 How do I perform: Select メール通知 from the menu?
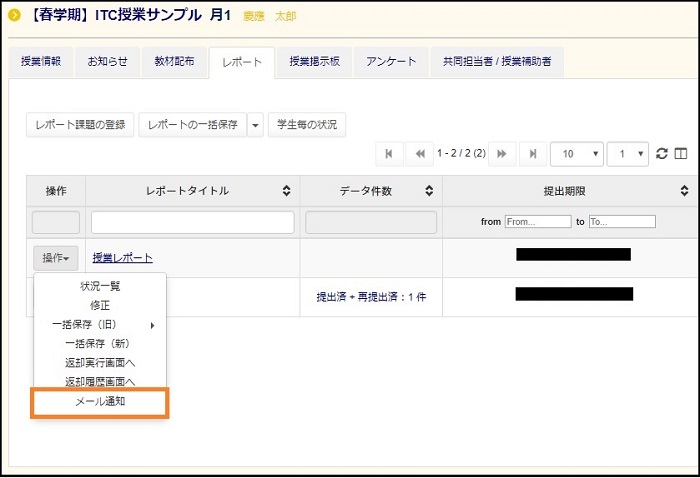100,402
